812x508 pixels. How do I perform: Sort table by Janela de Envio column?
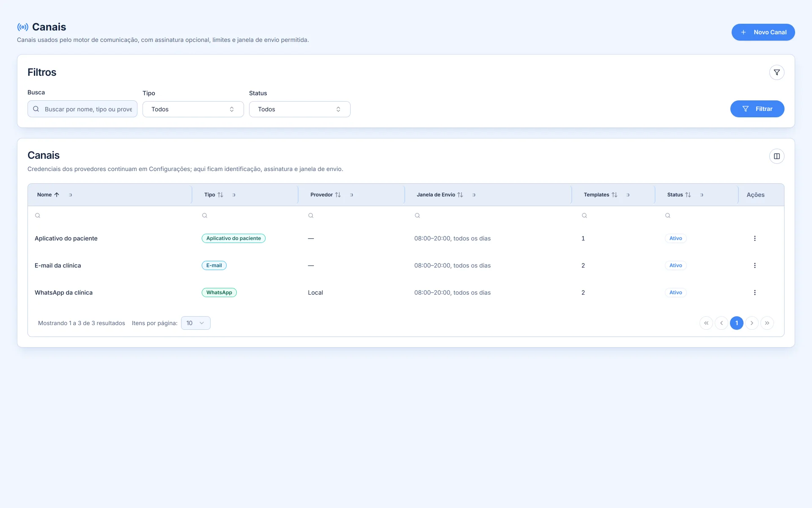tap(460, 195)
